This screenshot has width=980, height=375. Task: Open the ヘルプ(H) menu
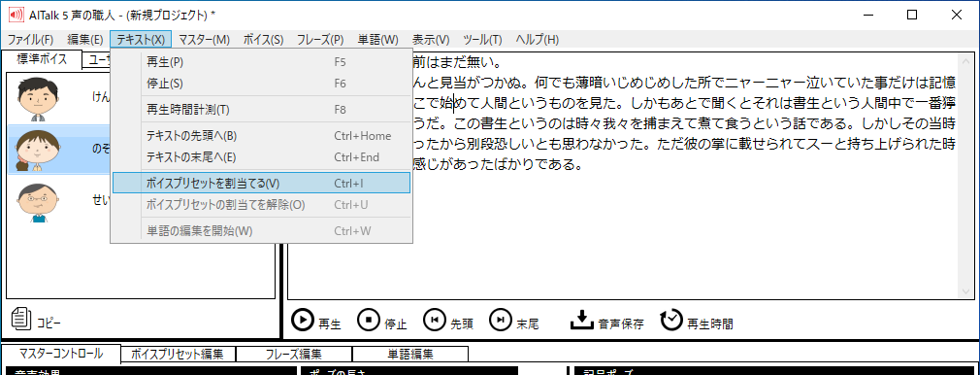[x=537, y=40]
